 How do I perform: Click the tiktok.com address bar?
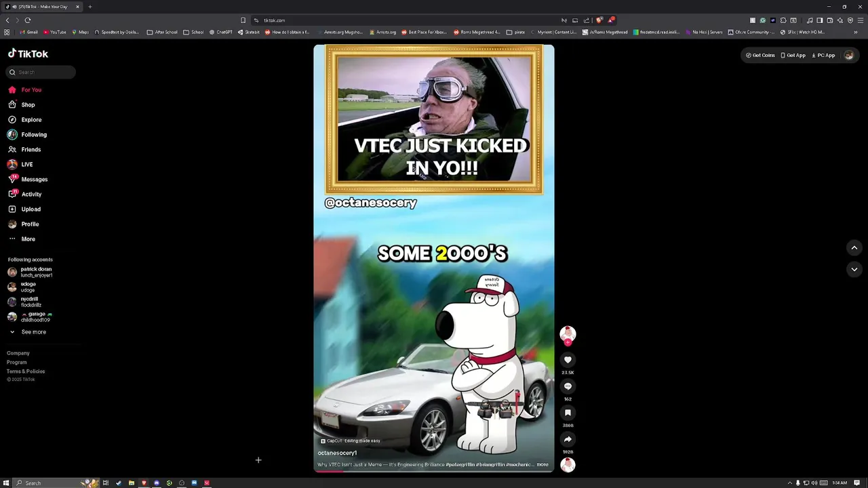(407, 20)
